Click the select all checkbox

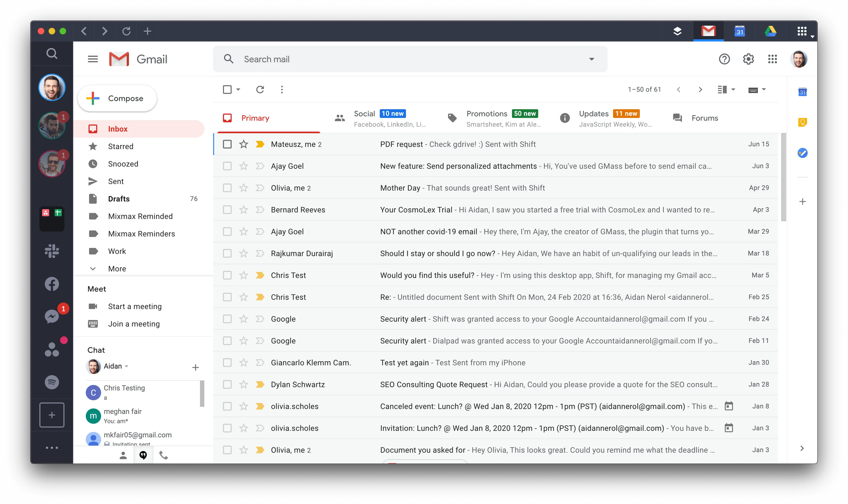click(228, 89)
